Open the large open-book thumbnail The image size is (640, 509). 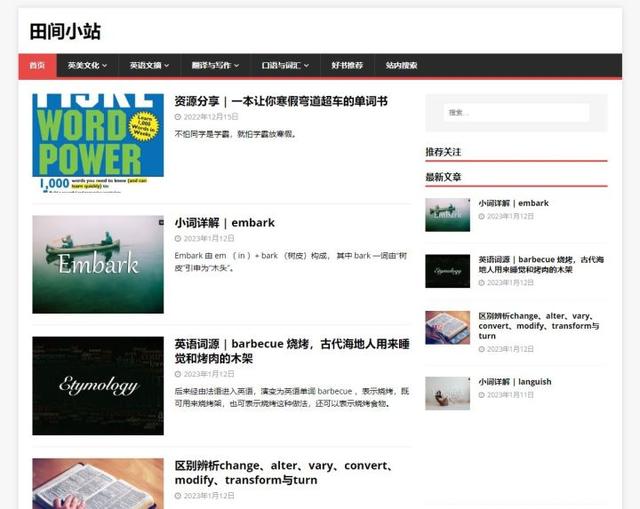click(x=98, y=483)
